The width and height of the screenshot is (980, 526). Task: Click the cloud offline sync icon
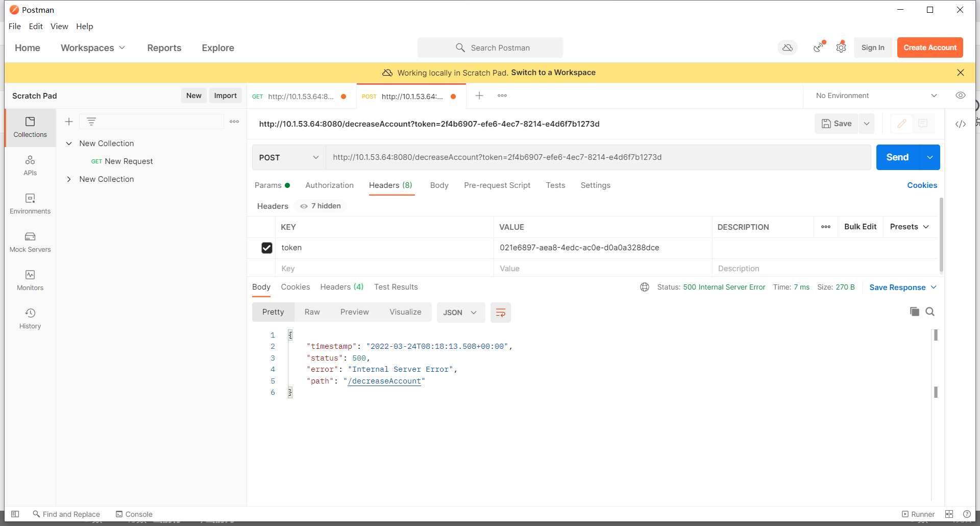788,47
